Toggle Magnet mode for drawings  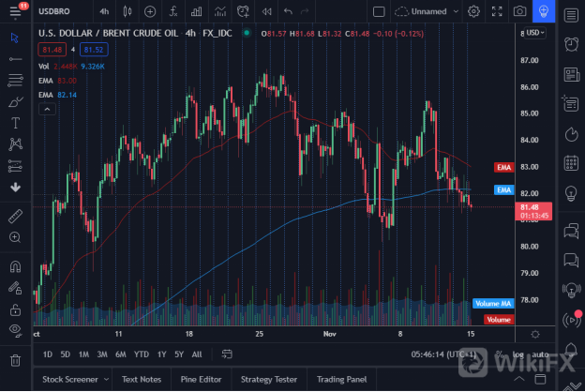(15, 266)
